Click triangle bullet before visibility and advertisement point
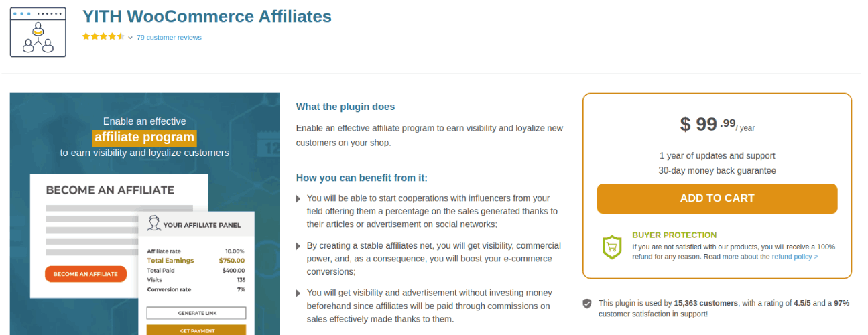The width and height of the screenshot is (868, 335). [298, 293]
